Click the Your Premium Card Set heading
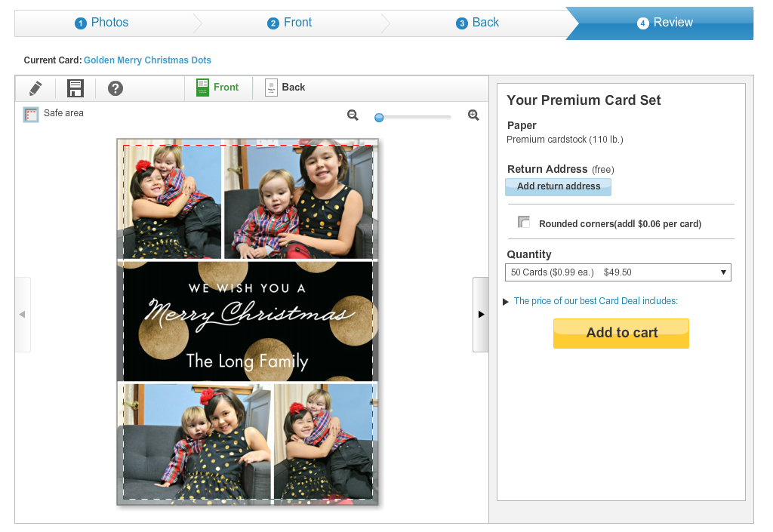 (584, 100)
